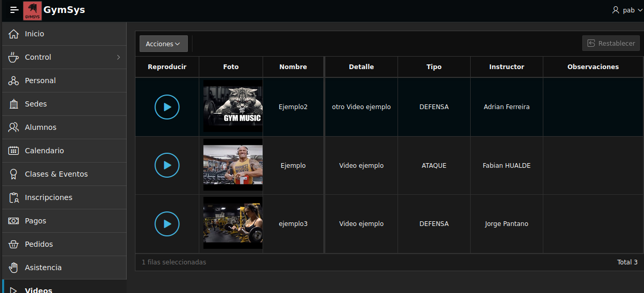Click the Fabian HUALDE instructor cell
The height and width of the screenshot is (293, 644).
[x=506, y=165]
